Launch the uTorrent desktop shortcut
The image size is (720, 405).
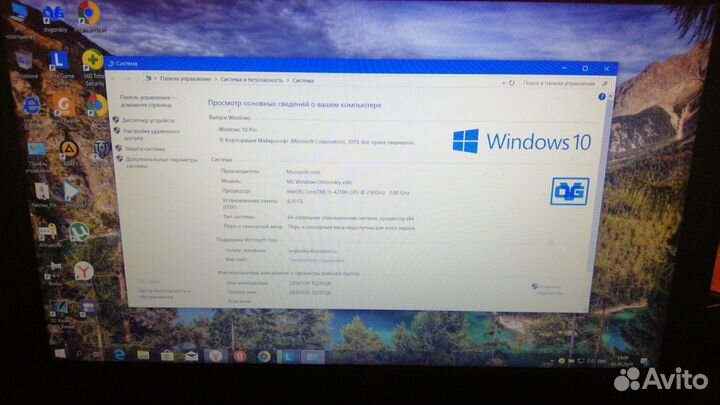tap(79, 234)
